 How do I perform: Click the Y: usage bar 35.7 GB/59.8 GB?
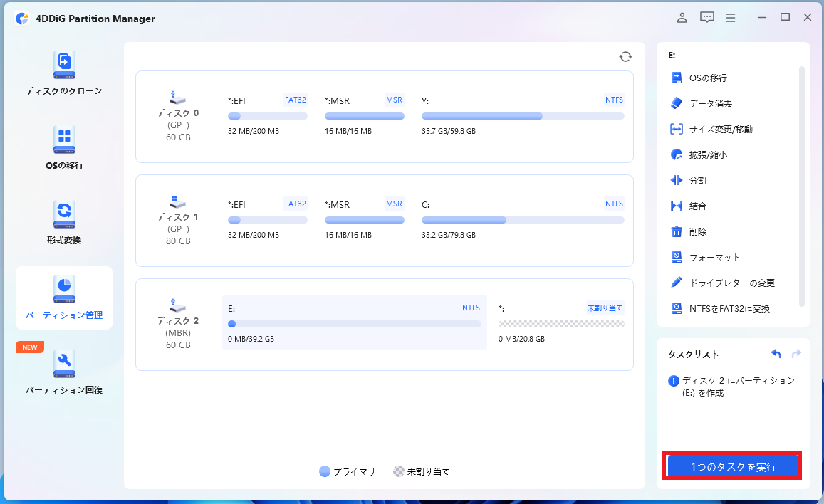[523, 116]
